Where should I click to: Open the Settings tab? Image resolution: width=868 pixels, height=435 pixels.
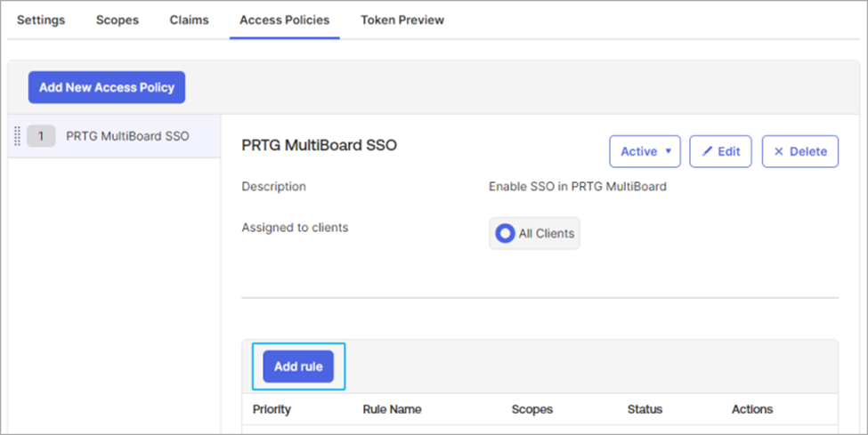click(x=41, y=20)
